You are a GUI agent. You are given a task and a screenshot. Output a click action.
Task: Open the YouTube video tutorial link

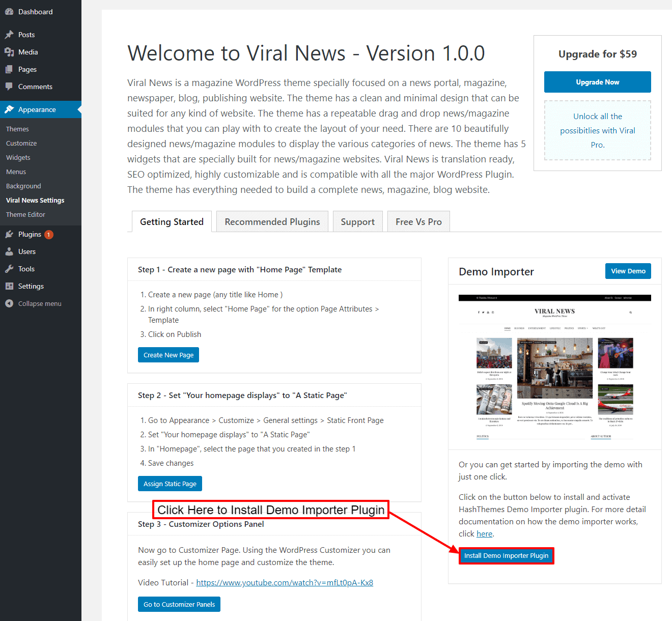(x=285, y=583)
